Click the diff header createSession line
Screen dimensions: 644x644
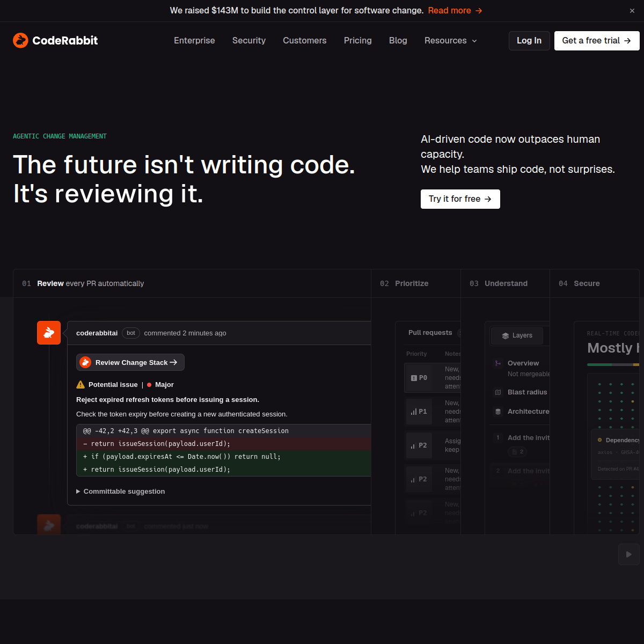(x=224, y=431)
